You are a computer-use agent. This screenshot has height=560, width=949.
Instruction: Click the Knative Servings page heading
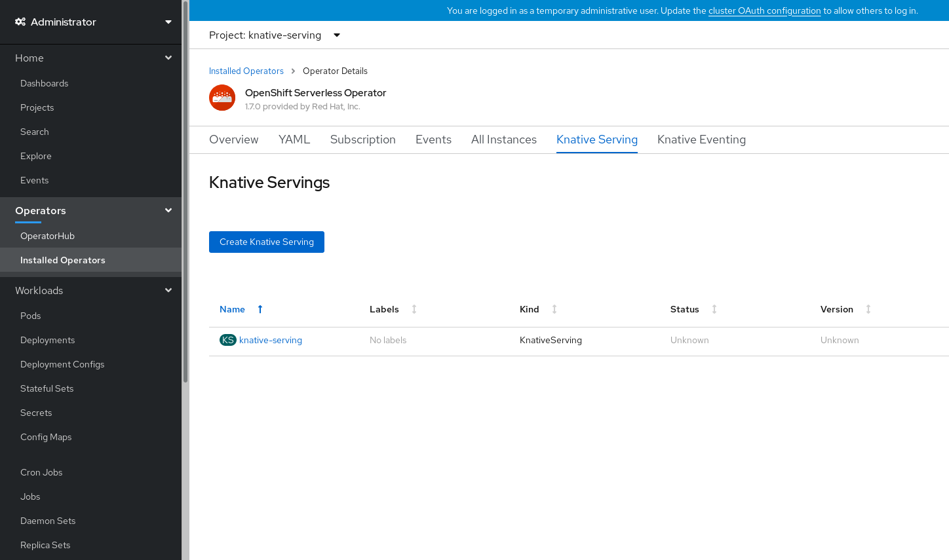(269, 183)
